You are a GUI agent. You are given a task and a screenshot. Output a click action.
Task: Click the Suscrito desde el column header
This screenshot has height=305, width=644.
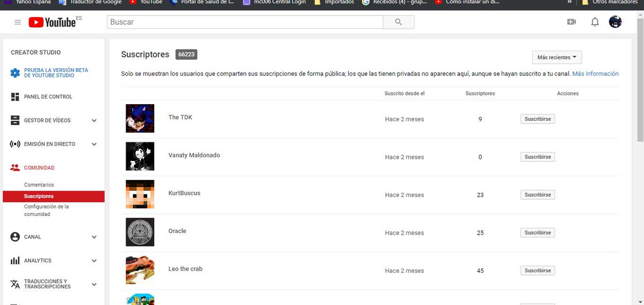click(405, 93)
